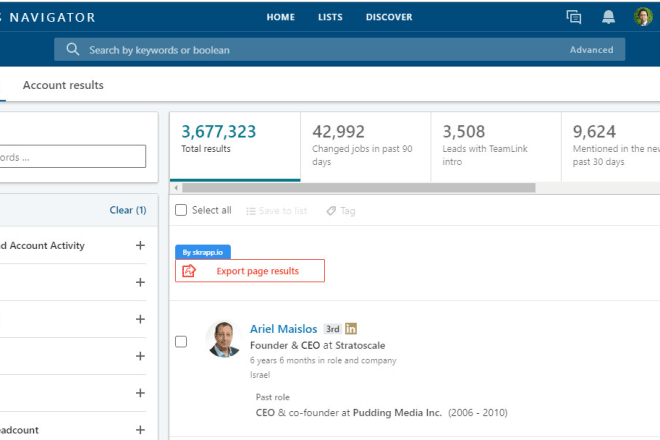Viewport: 660px width, 440px height.
Task: Expand the headcount filter
Action: 140,430
